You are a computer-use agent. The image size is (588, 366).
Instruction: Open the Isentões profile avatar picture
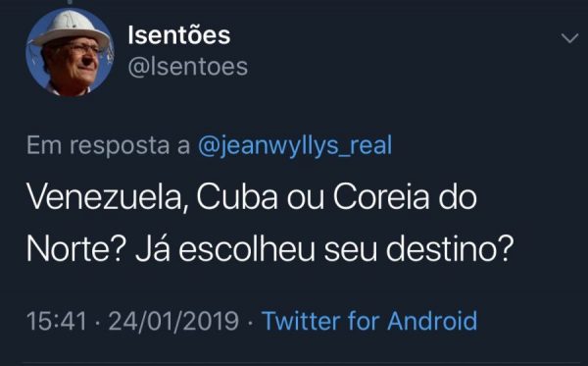pyautogui.click(x=70, y=53)
